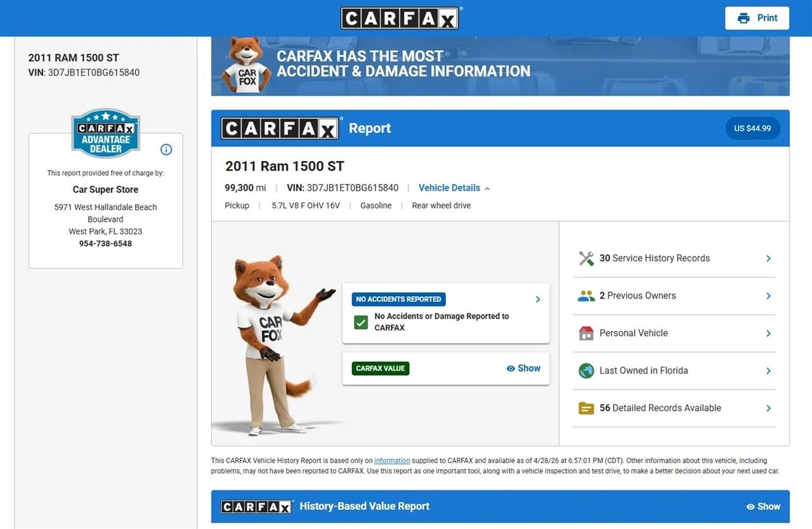The height and width of the screenshot is (529, 812).
Task: Click the Car Fox accident information banner
Action: pyautogui.click(x=500, y=66)
